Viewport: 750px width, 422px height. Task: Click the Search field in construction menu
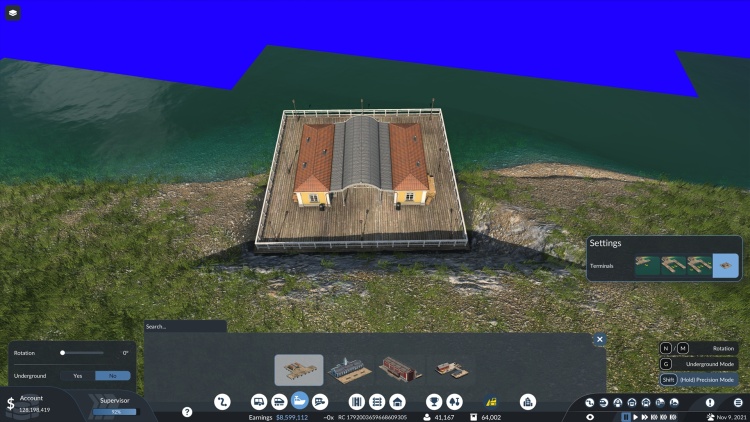coord(185,326)
